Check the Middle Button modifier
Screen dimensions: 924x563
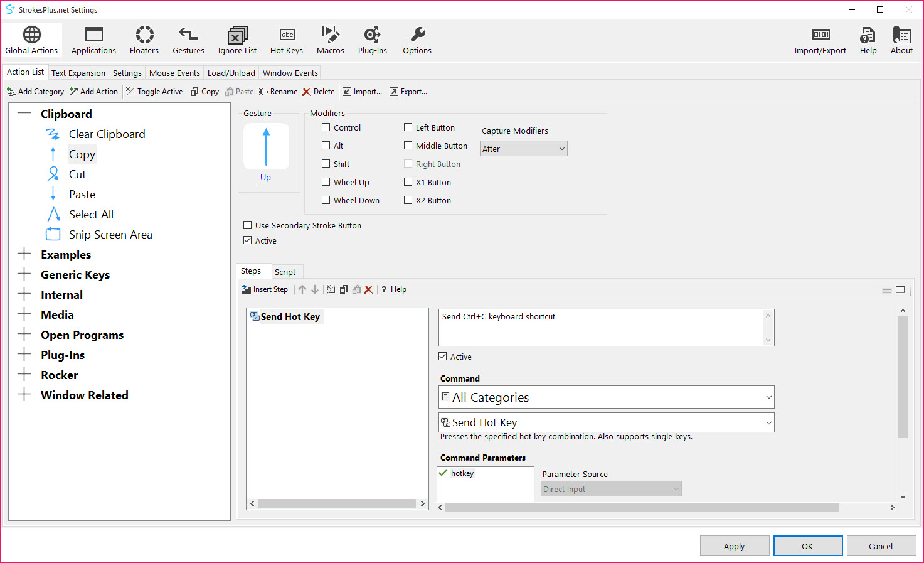coord(408,146)
